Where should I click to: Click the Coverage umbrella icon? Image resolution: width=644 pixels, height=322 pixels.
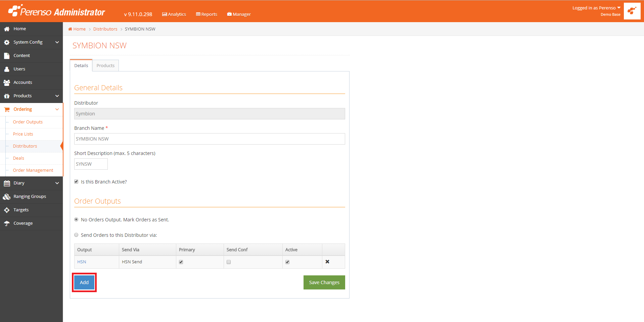coord(7,223)
